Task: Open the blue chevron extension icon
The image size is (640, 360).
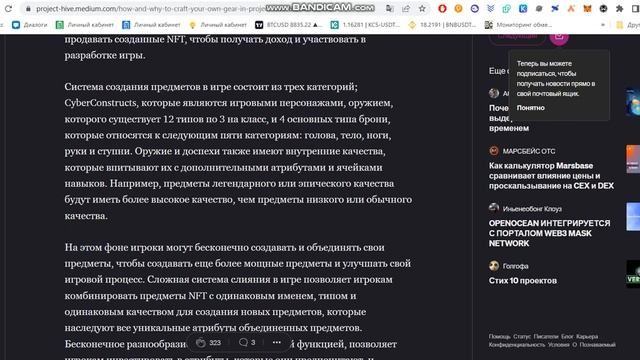Action: pyautogui.click(x=491, y=9)
